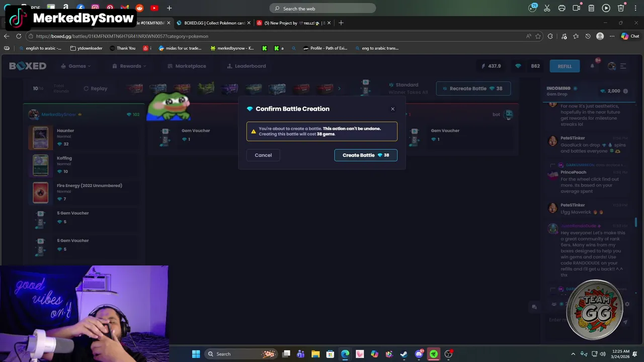Click the browser back arrow
644x362 pixels.
(x=7, y=36)
